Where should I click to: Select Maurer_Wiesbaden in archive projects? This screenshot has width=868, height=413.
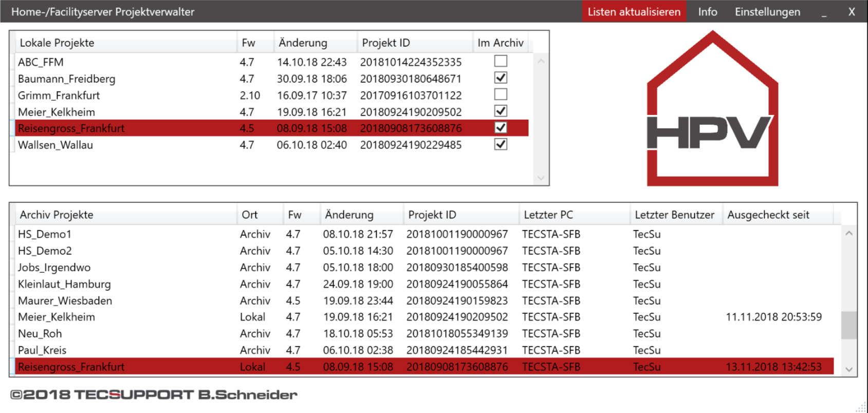pyautogui.click(x=65, y=301)
